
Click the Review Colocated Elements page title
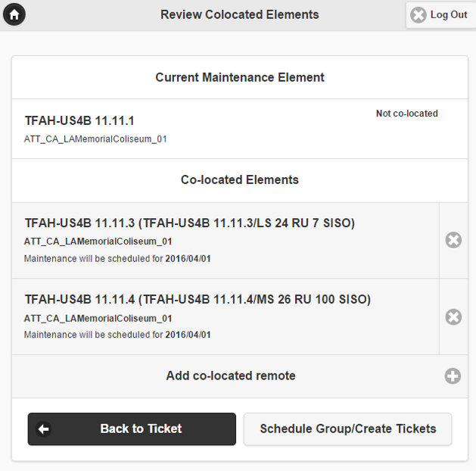(x=240, y=14)
